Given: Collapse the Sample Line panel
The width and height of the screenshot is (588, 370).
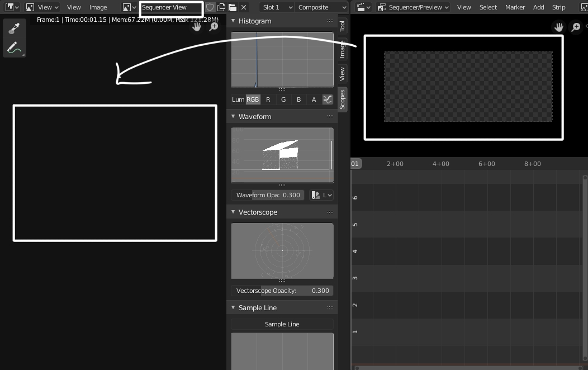Looking at the screenshot, I should 233,308.
